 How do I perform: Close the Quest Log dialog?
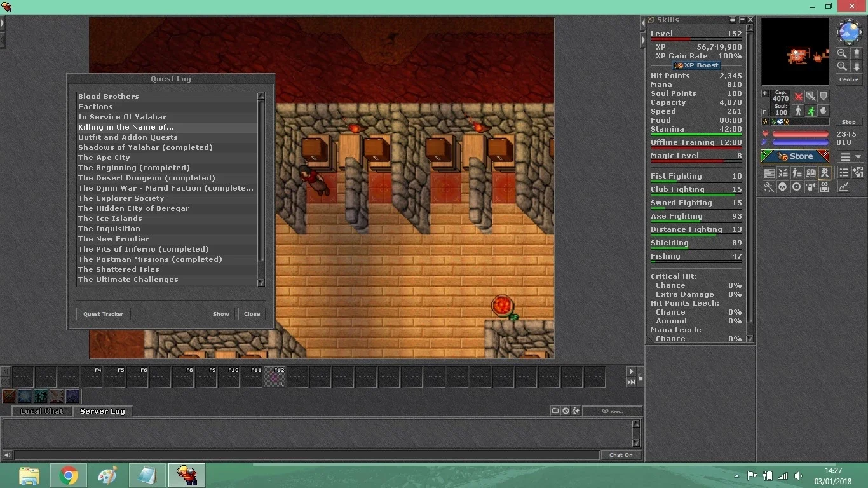(252, 314)
